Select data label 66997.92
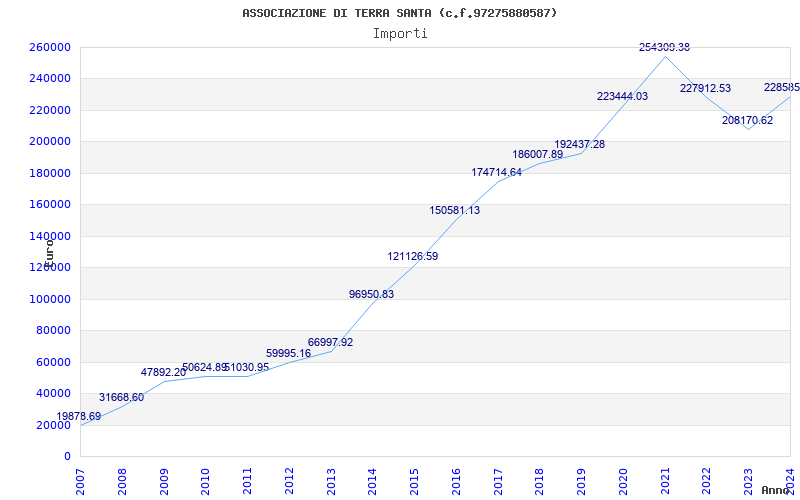 tap(330, 342)
